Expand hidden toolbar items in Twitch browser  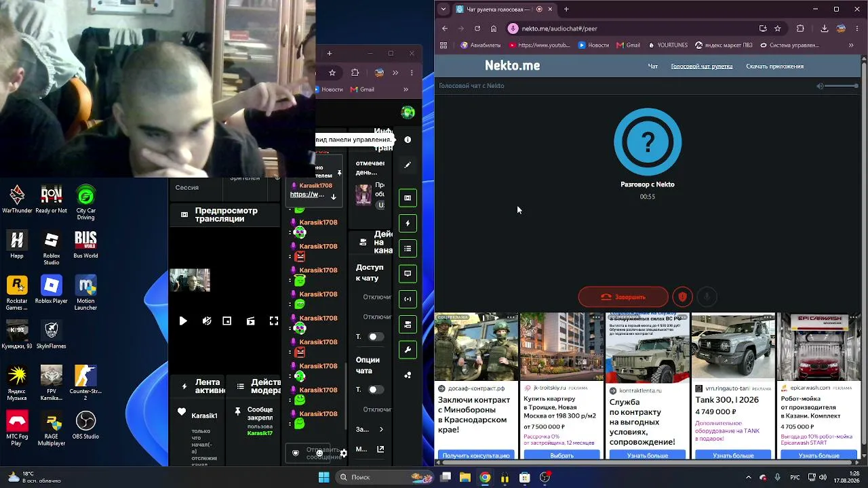pyautogui.click(x=395, y=73)
